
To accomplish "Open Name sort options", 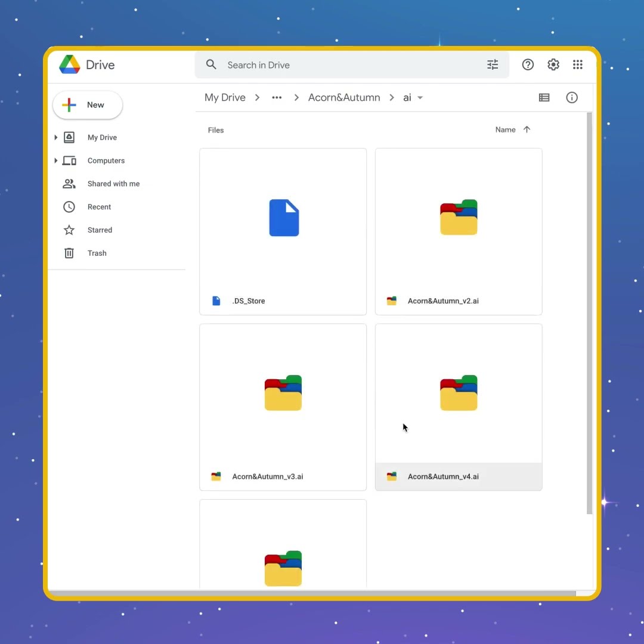I will [x=505, y=130].
